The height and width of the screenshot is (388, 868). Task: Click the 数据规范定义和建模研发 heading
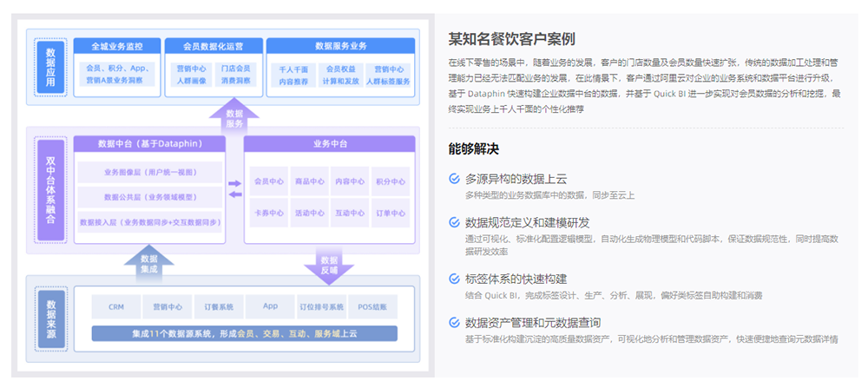click(527, 222)
